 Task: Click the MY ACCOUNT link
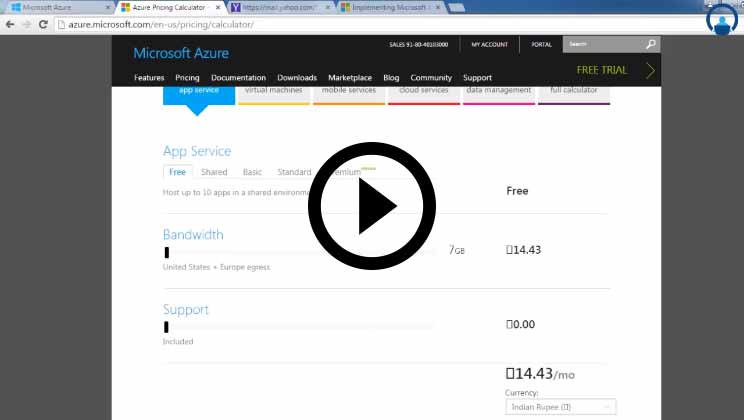tap(489, 45)
